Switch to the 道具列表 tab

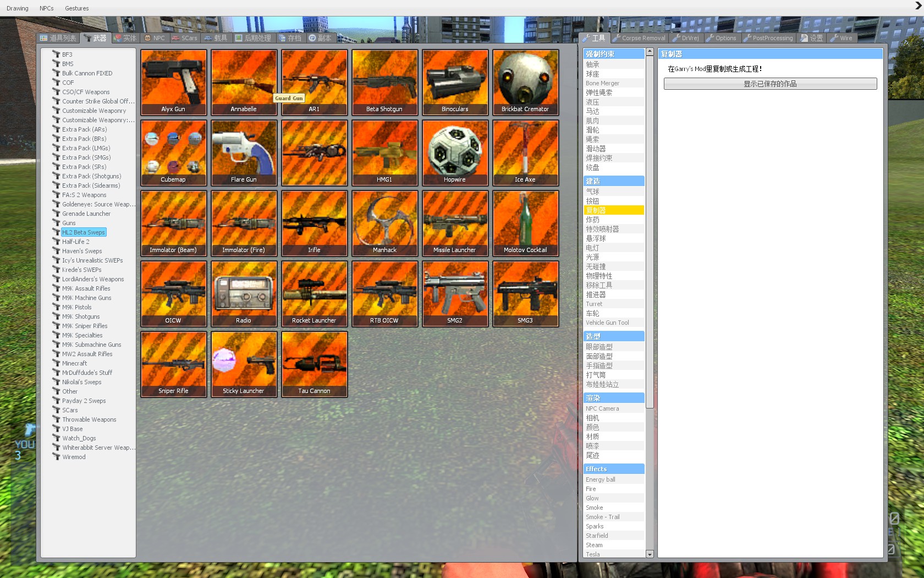click(58, 38)
